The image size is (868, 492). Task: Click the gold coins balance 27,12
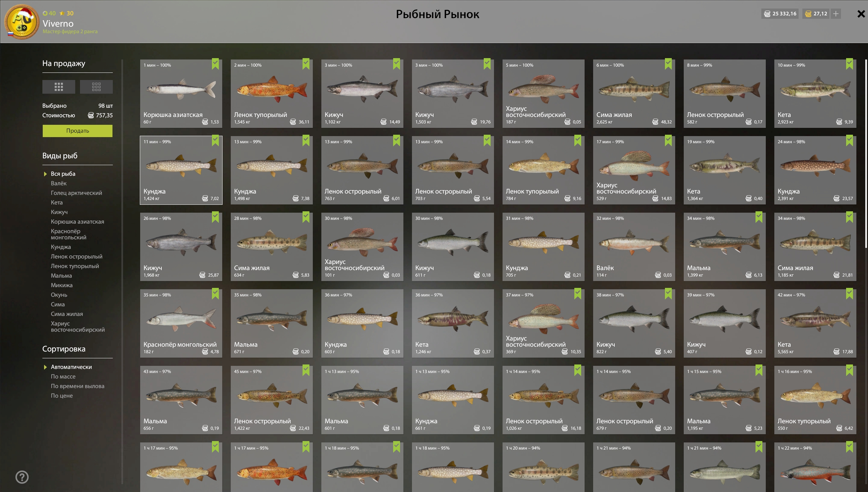pyautogui.click(x=816, y=14)
